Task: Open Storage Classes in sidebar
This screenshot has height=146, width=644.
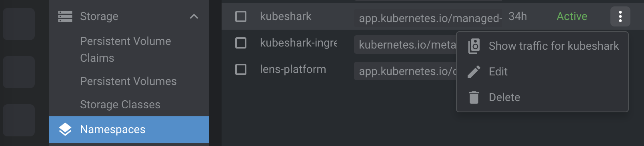Action: (120, 105)
